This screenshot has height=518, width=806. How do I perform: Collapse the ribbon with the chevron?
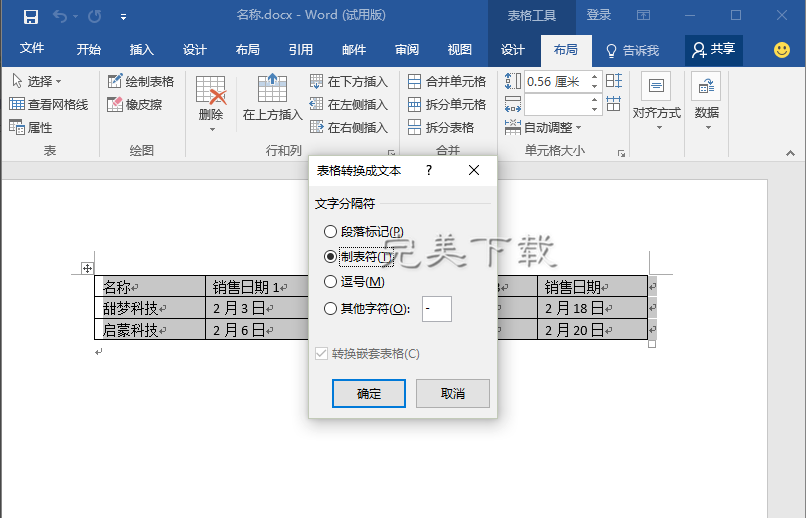791,153
